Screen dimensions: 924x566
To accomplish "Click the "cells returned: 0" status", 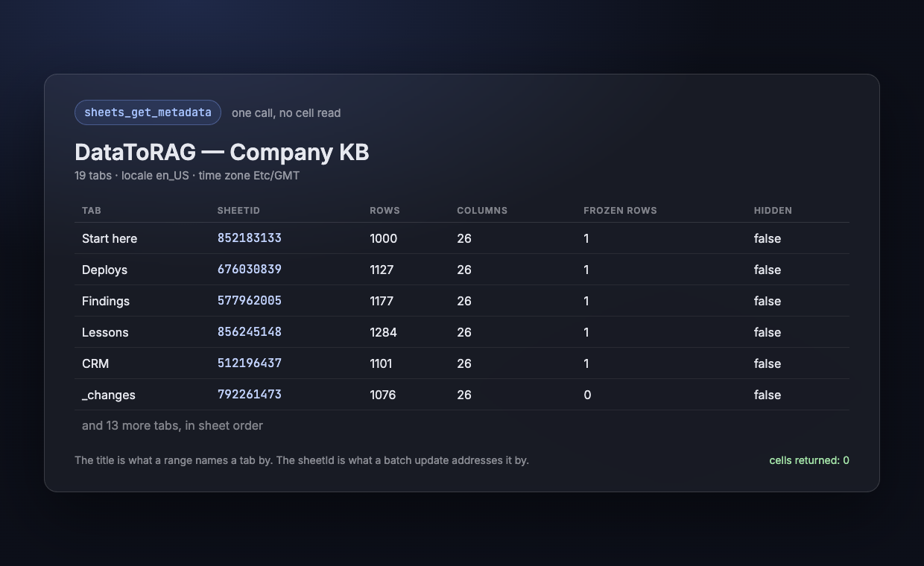I will 809,460.
